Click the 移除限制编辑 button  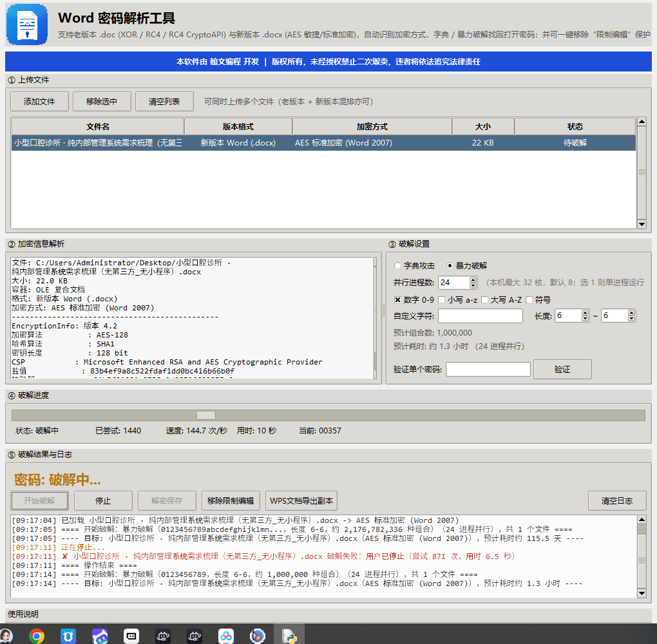point(231,500)
